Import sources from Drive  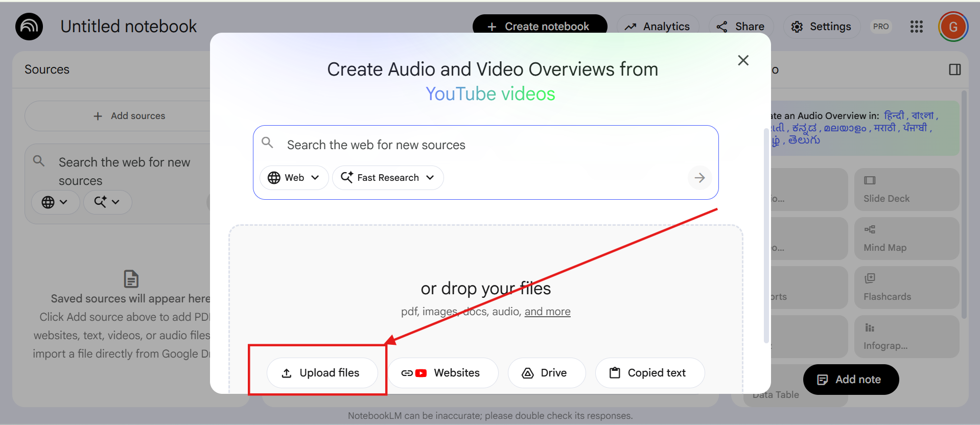tap(547, 373)
